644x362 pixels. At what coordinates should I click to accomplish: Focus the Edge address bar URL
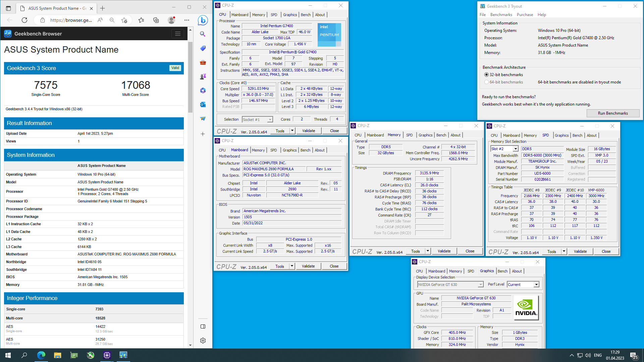(71, 20)
